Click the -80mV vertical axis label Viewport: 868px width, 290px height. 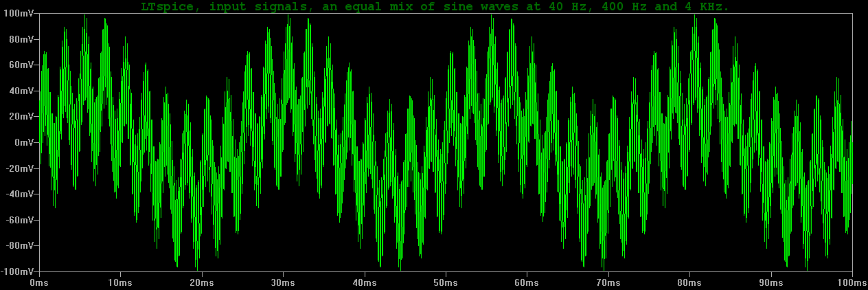click(x=17, y=245)
